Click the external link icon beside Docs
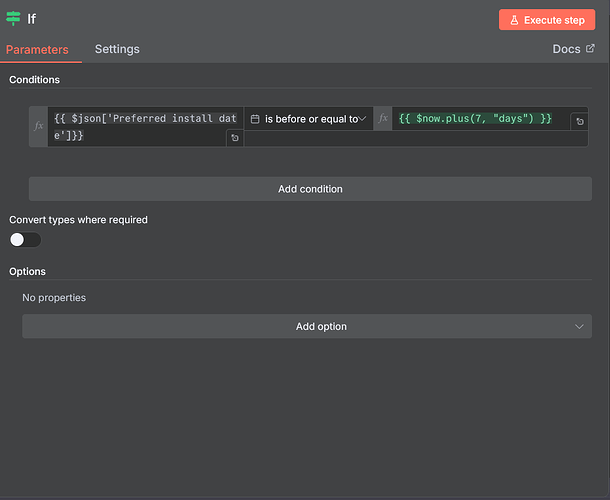Image resolution: width=610 pixels, height=500 pixels. pos(589,49)
